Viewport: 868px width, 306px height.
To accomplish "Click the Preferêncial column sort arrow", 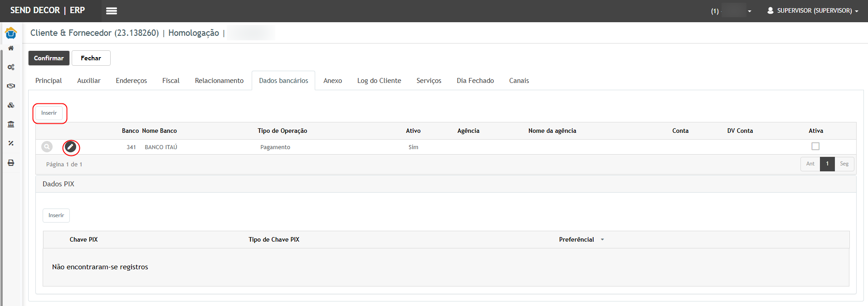I will [602, 240].
